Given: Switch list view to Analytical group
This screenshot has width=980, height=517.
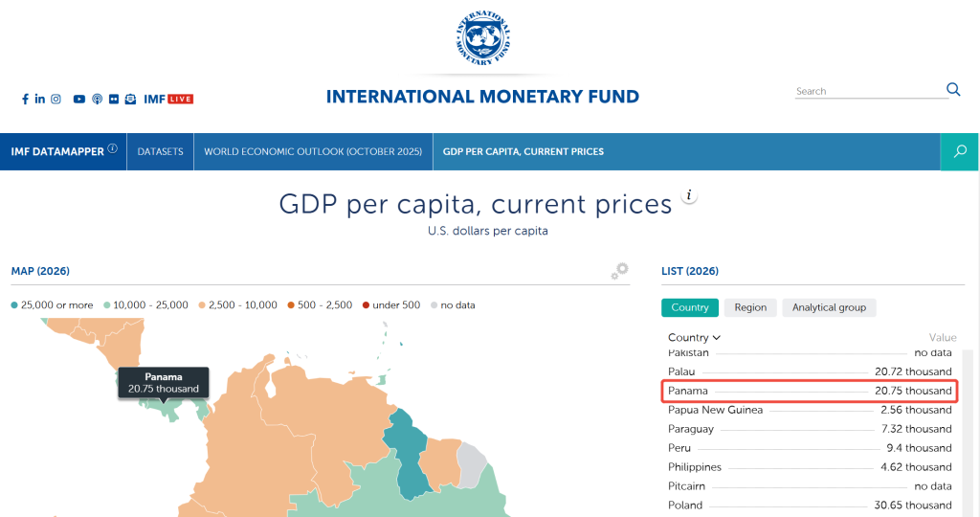Looking at the screenshot, I should click(829, 307).
